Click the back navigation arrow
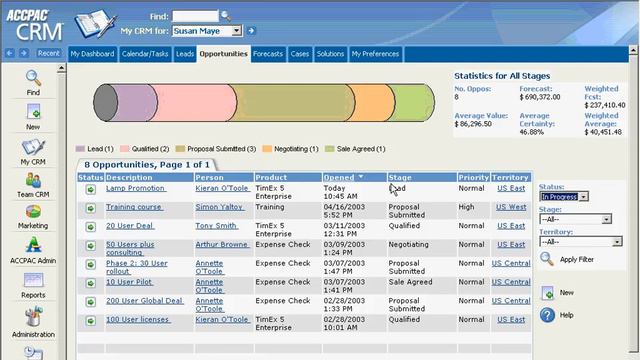 (x=10, y=53)
